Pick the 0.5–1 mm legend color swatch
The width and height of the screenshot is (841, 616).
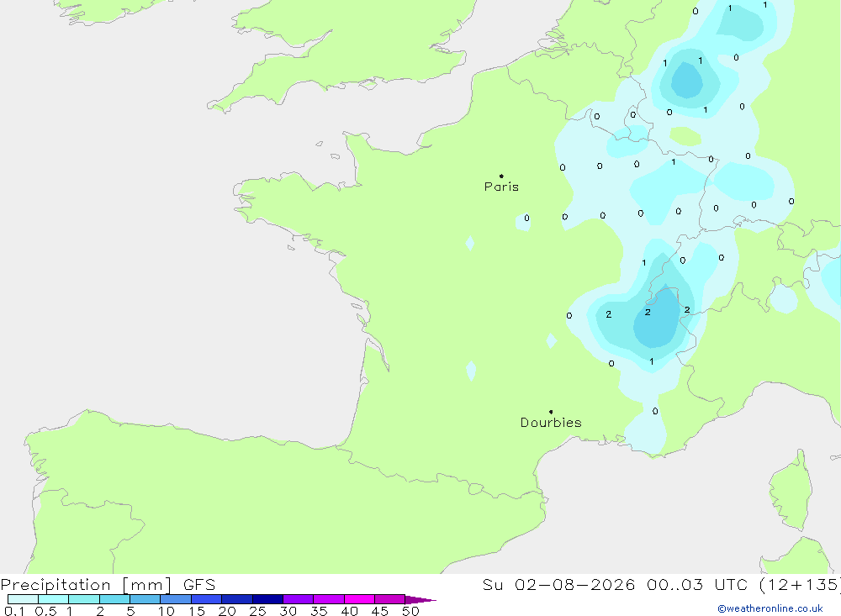pyautogui.click(x=54, y=599)
